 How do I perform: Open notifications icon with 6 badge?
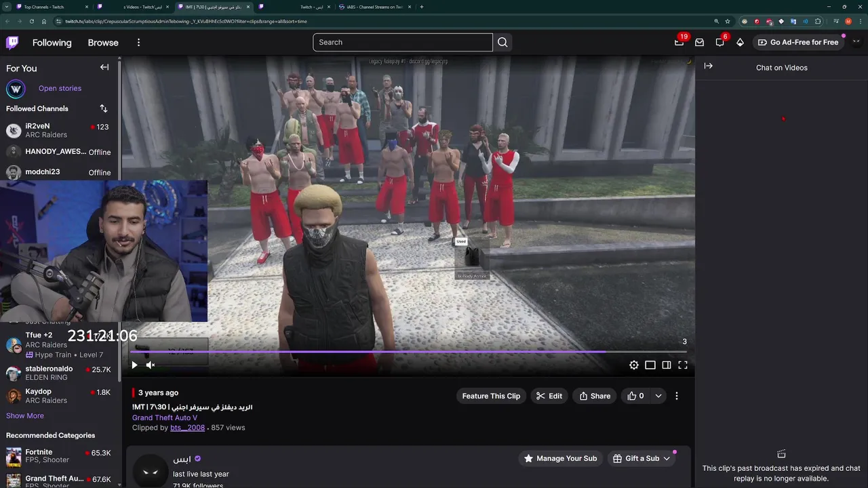(720, 42)
